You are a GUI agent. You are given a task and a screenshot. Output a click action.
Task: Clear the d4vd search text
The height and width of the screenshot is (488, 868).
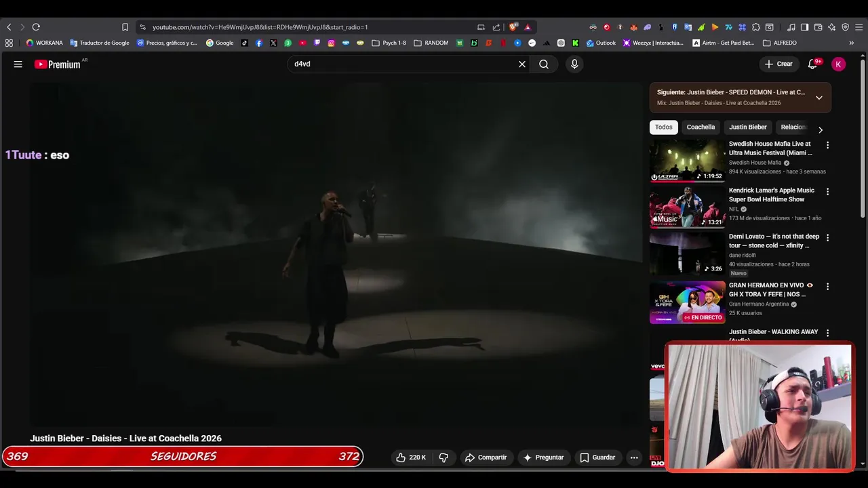pyautogui.click(x=522, y=64)
